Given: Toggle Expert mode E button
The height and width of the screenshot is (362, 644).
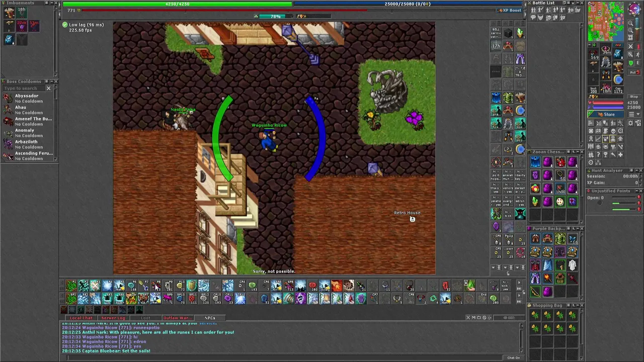Looking at the screenshot, I should click(x=638, y=63).
